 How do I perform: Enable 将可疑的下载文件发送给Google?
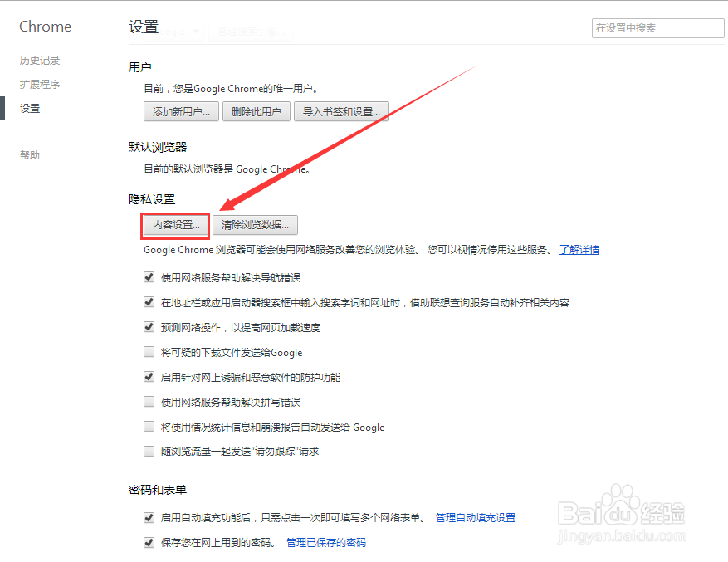pos(149,351)
